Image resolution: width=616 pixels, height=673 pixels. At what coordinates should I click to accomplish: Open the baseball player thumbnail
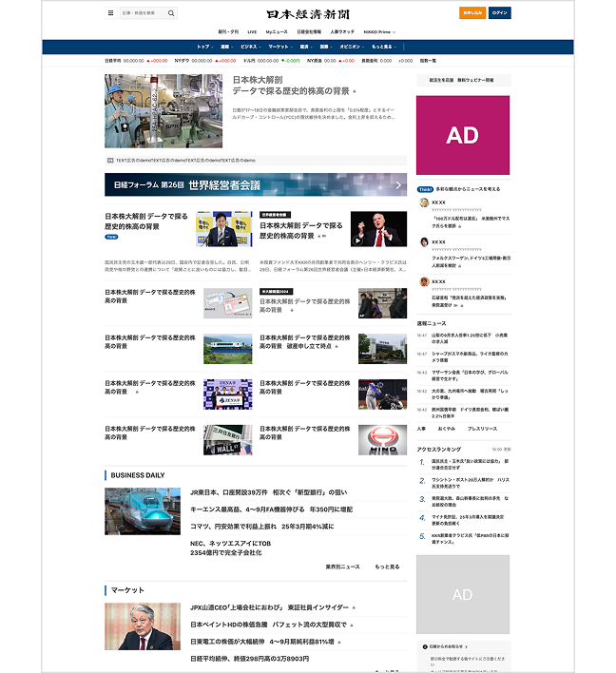point(382,394)
